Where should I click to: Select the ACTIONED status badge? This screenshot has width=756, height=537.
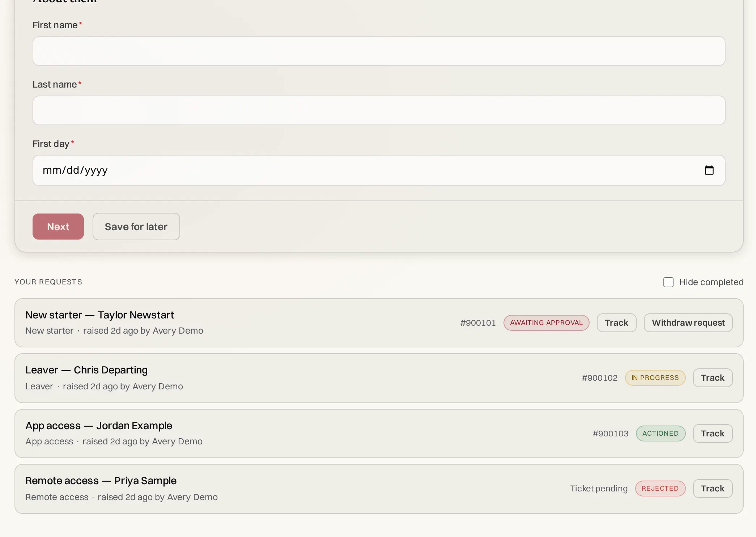(661, 434)
